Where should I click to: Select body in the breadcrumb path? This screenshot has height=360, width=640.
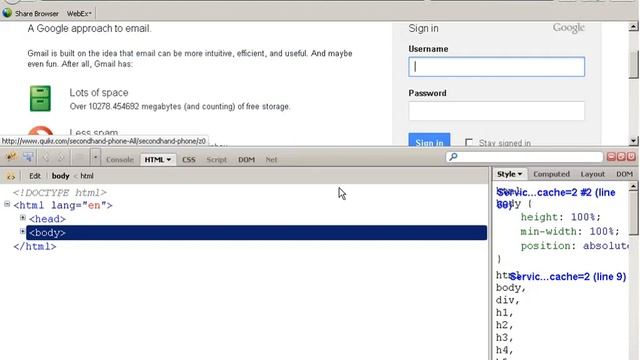[60, 176]
